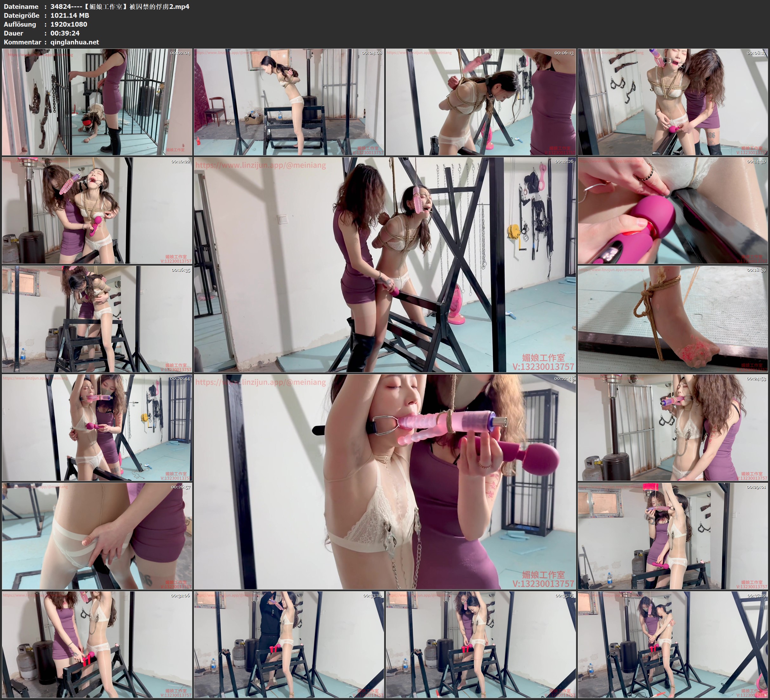Click the frame at 00:16:35
This screenshot has height=700, width=770.
click(97, 319)
